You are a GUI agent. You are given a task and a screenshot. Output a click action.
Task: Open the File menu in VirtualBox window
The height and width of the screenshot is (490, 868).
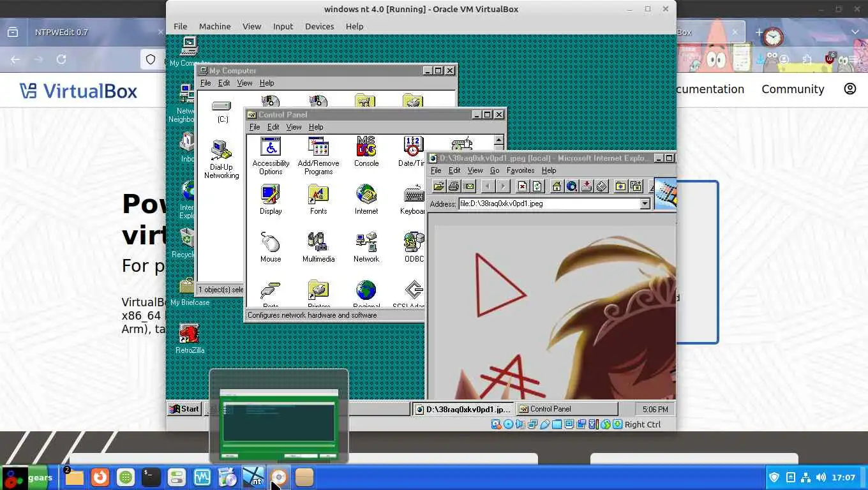click(181, 26)
